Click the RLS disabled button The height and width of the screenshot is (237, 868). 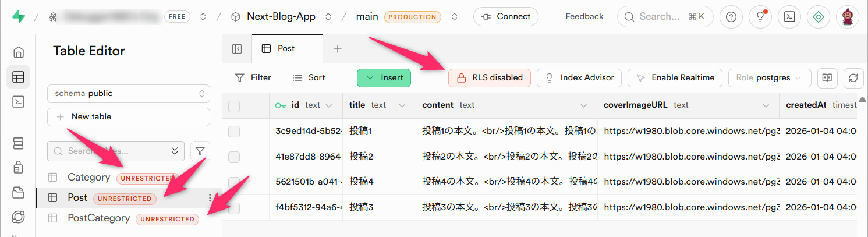point(489,78)
